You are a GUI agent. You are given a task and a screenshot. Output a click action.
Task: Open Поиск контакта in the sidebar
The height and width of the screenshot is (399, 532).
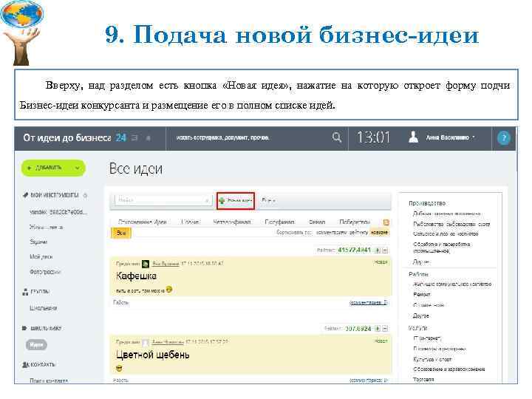click(49, 381)
